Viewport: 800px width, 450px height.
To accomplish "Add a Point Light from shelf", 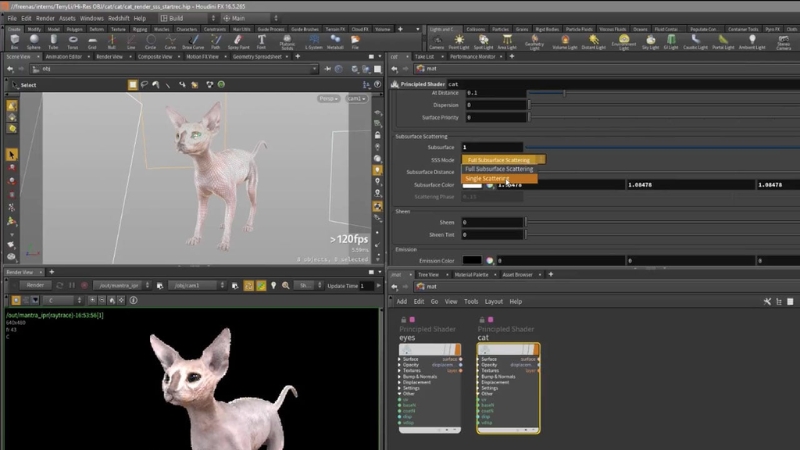I will (x=459, y=42).
